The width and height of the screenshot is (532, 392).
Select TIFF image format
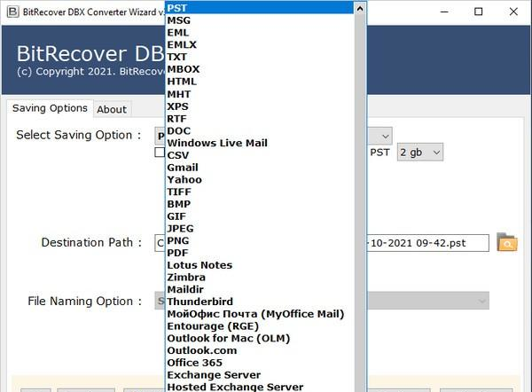[x=260, y=192]
